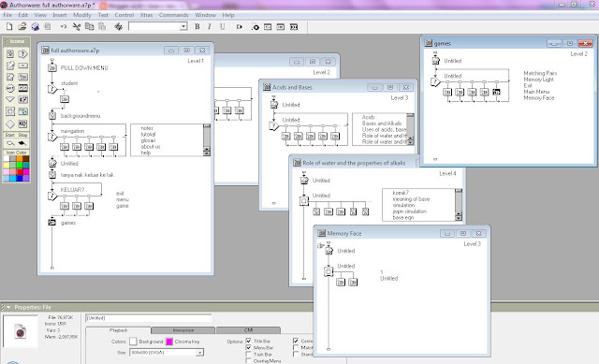Click the New file toolbar icon
The height and width of the screenshot is (364, 599).
(x=9, y=26)
